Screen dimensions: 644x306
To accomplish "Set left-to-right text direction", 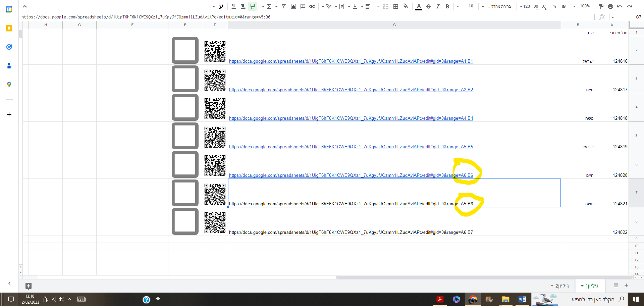I will click(243, 6).
